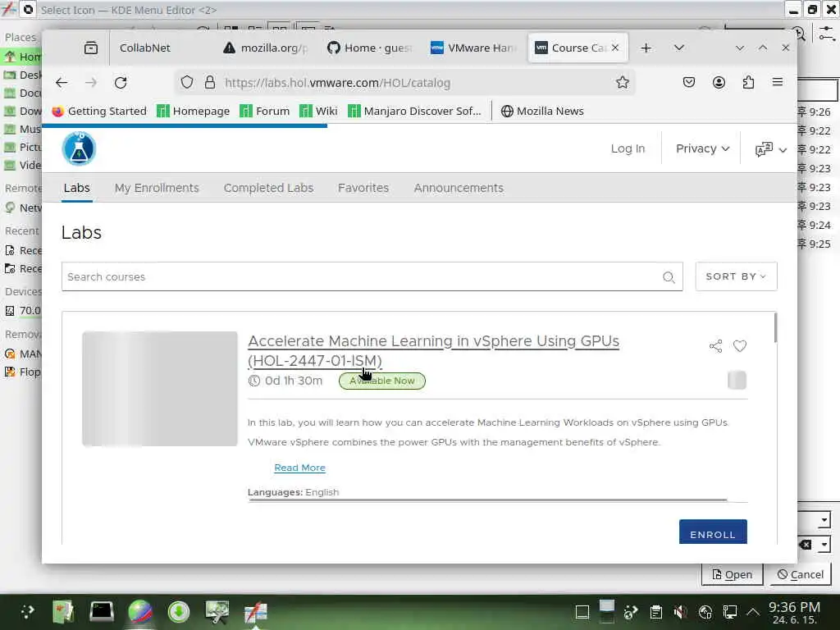This screenshot has width=840, height=630.
Task: Open the list all tabs chevron
Action: tap(678, 48)
